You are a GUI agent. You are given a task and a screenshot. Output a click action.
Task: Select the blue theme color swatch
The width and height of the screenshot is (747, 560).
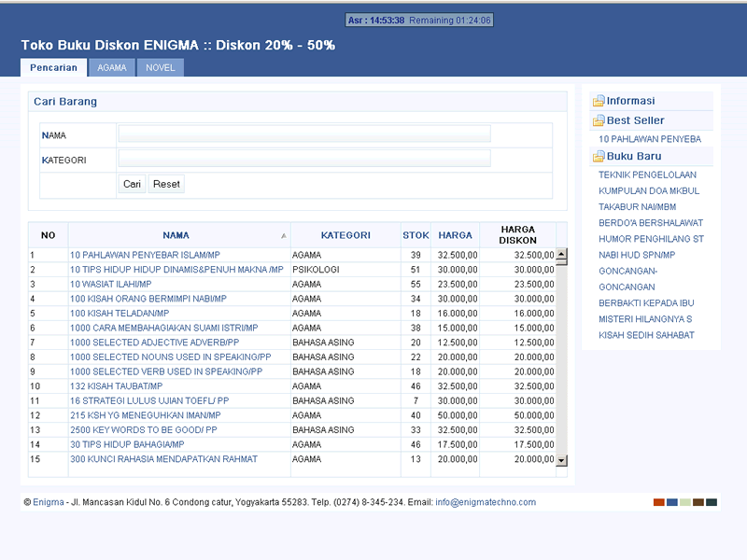point(672,502)
